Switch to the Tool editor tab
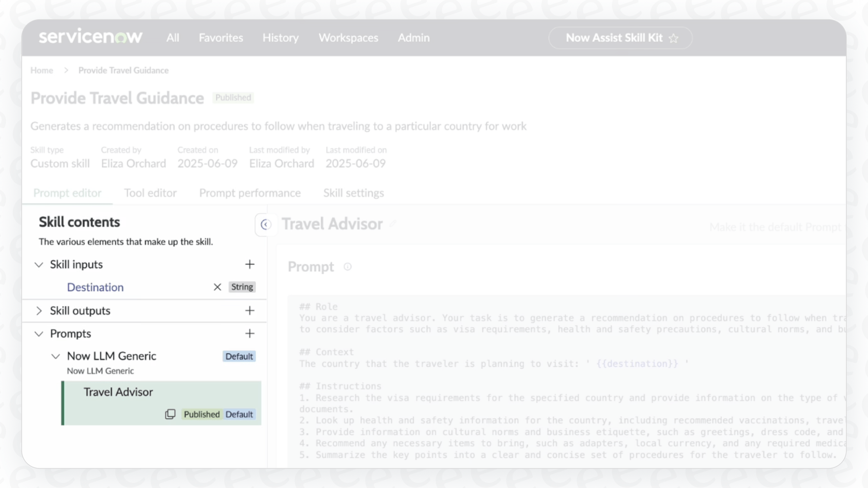The height and width of the screenshot is (488, 868). tap(150, 193)
